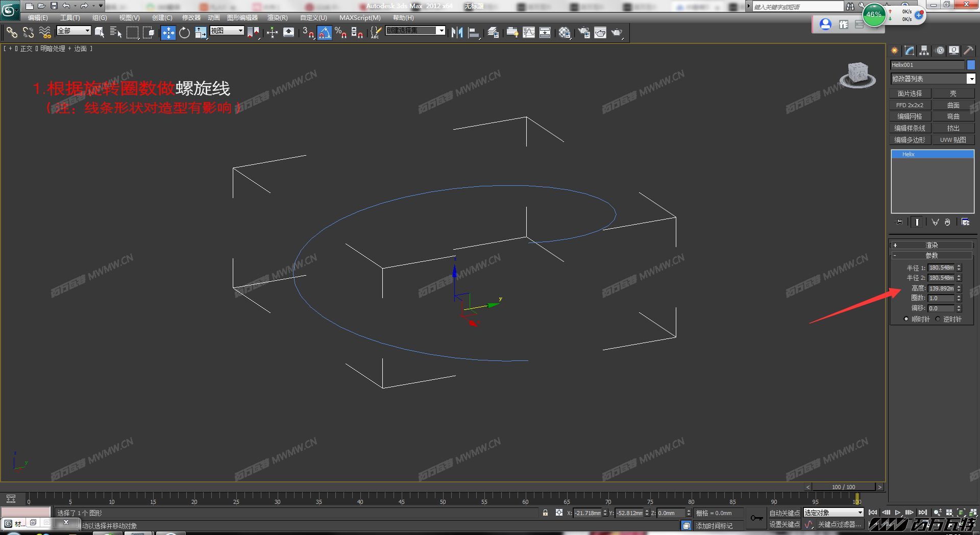
Task: Open Render Setup dialog
Action: pyautogui.click(x=583, y=33)
